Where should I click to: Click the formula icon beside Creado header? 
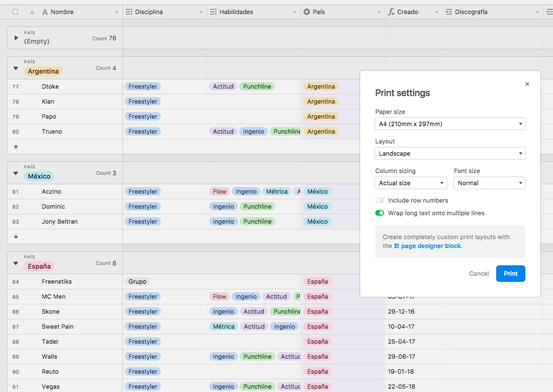391,12
